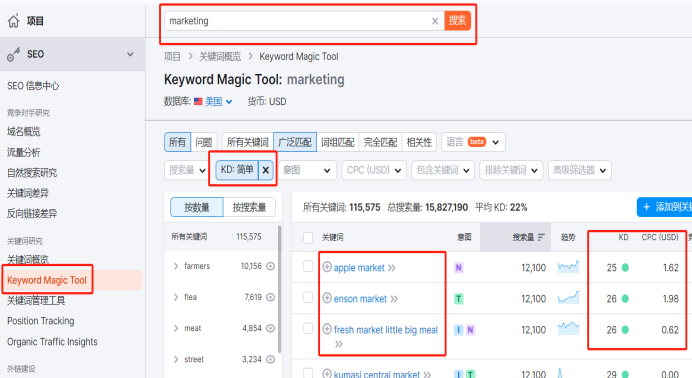Select all keywords with header checkbox
This screenshot has height=378, width=692.
click(308, 238)
